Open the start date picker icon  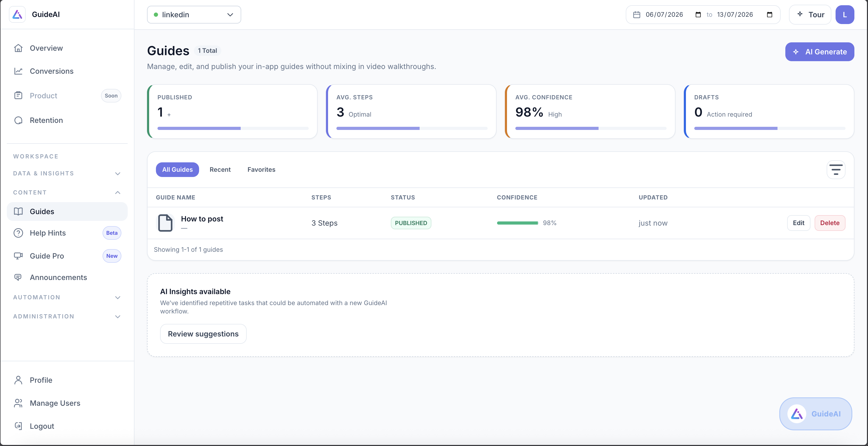[x=698, y=14]
